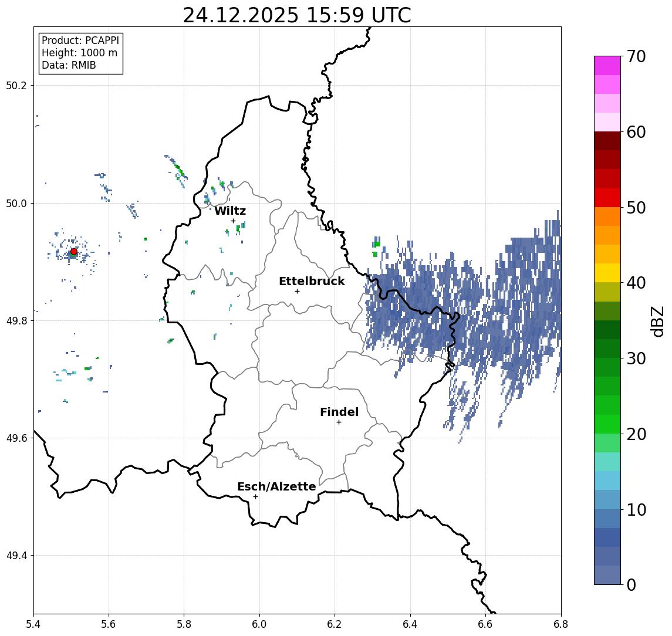Image resolution: width=672 pixels, height=636 pixels.
Task: Click latitude label 49.6 on axis
Action: 16,438
